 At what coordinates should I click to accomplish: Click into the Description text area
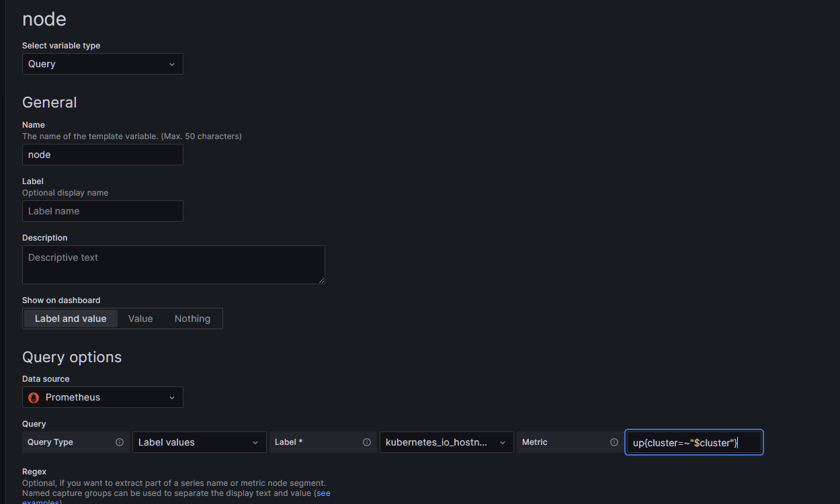[x=173, y=264]
